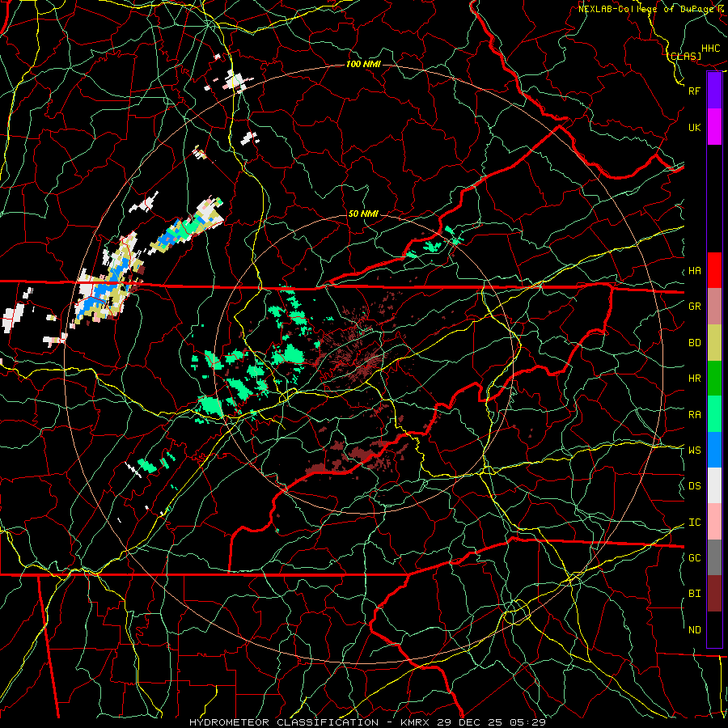Image resolution: width=728 pixels, height=728 pixels.
Task: Click the purple RF color swatch in legend
Action: coord(714,91)
